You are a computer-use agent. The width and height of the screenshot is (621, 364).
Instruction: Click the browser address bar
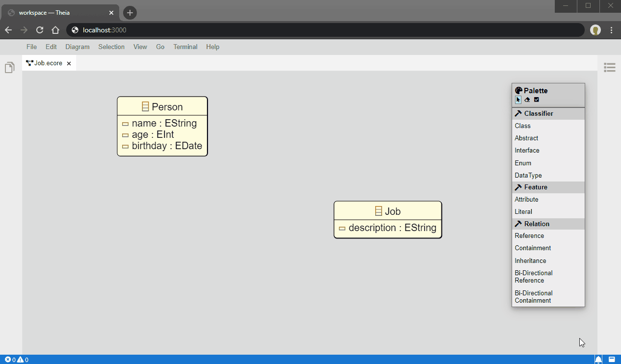tap(196, 30)
